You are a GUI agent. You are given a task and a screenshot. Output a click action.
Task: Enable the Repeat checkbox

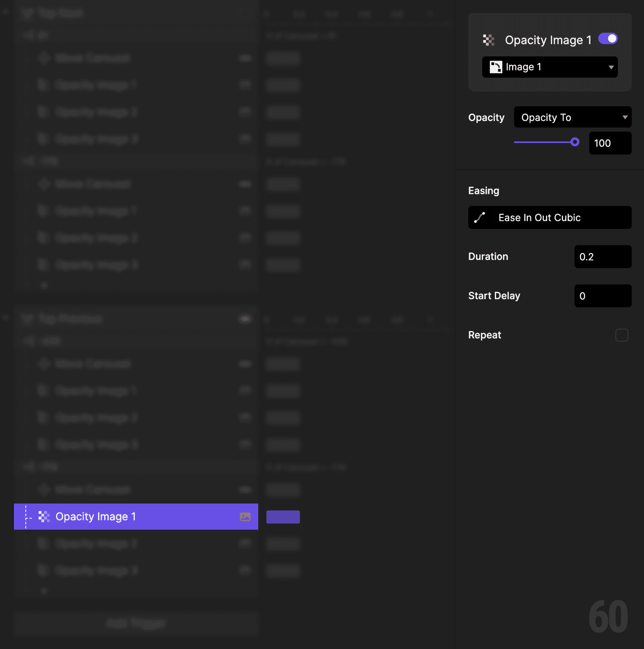pos(622,335)
